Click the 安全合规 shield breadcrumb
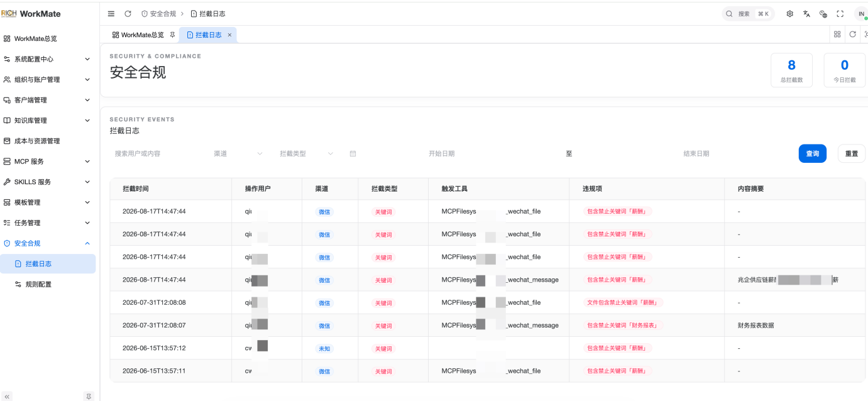This screenshot has width=868, height=401. (158, 14)
